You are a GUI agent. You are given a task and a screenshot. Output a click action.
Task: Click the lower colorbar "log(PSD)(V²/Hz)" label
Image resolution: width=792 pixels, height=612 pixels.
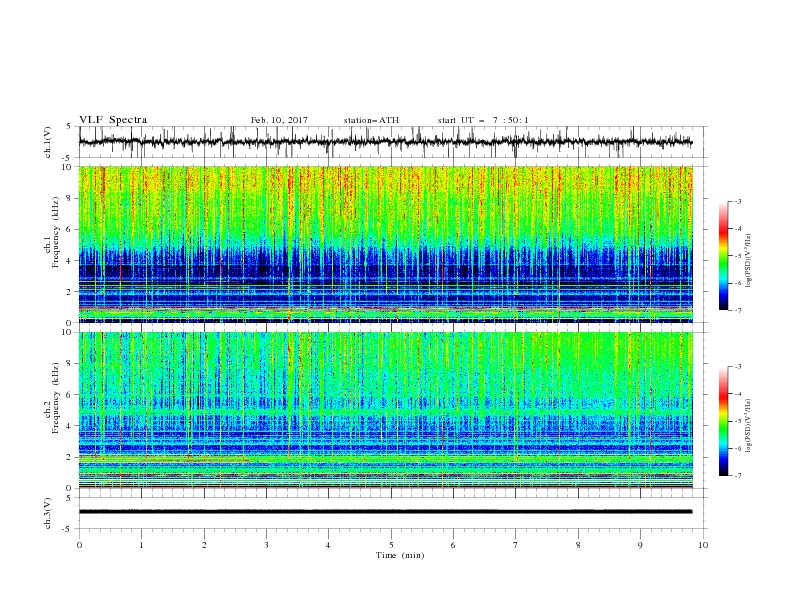coord(749,426)
